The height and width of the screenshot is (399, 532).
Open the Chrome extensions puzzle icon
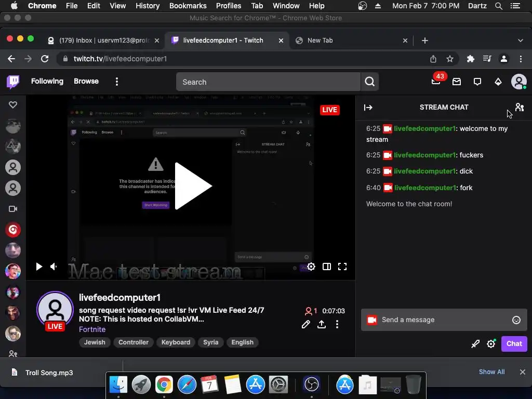[x=470, y=59]
